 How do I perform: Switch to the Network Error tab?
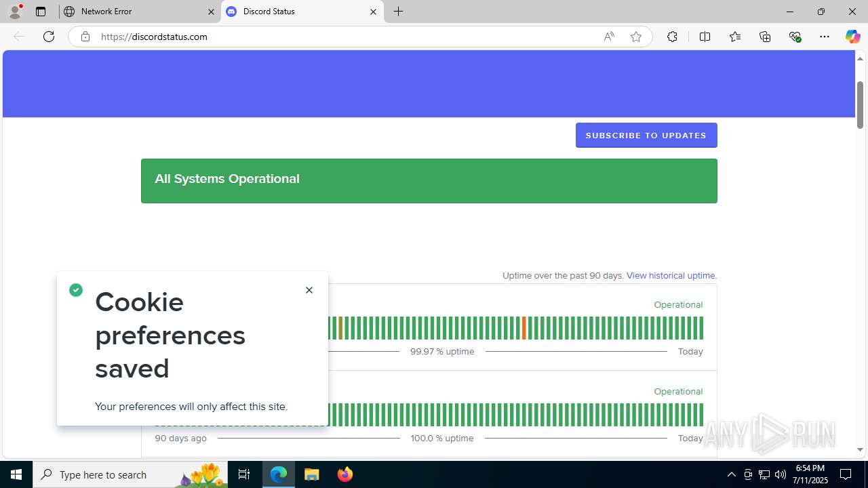pyautogui.click(x=140, y=12)
